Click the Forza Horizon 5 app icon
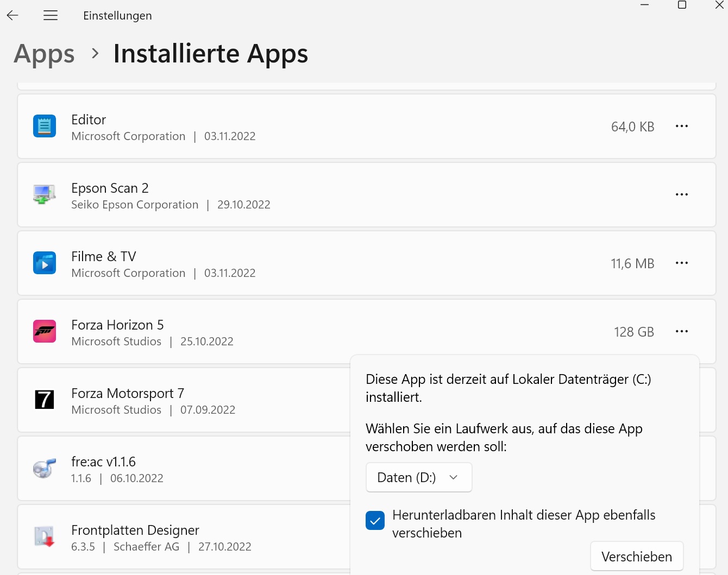 pyautogui.click(x=45, y=331)
